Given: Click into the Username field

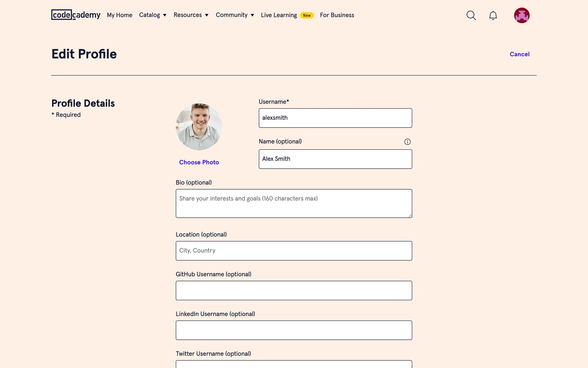Looking at the screenshot, I should coord(335,118).
